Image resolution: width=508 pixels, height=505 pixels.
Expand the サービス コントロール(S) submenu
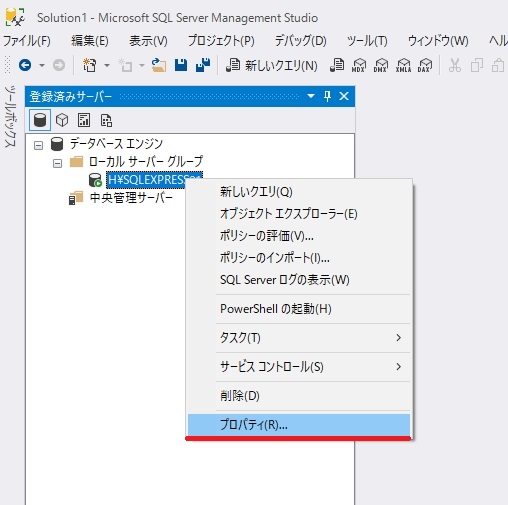point(299,367)
